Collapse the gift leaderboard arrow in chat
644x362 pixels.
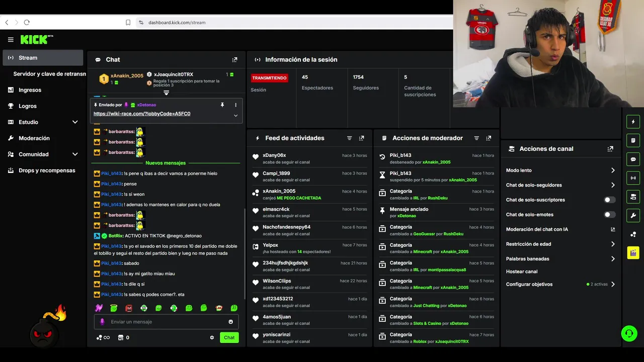166,93
